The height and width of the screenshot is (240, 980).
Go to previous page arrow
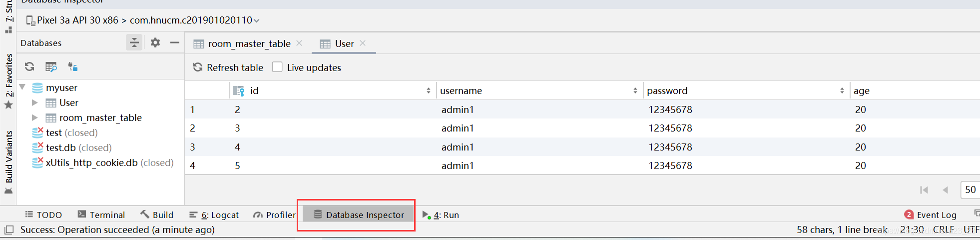tap(945, 190)
